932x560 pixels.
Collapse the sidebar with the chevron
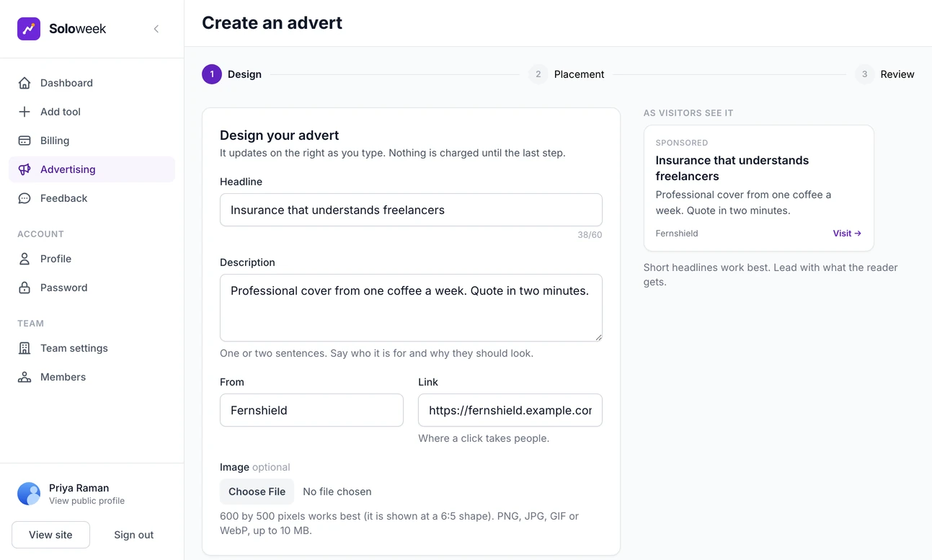(x=156, y=29)
